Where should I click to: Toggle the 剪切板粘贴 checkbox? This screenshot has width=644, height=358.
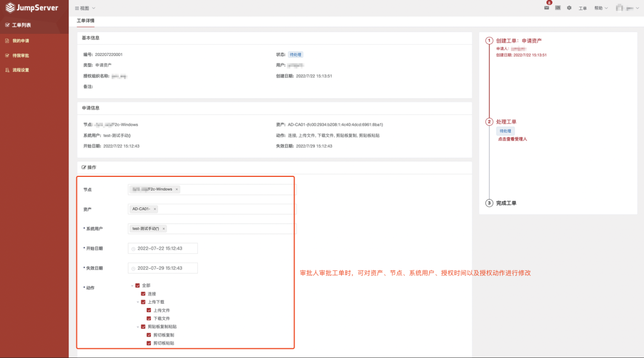[x=148, y=343]
